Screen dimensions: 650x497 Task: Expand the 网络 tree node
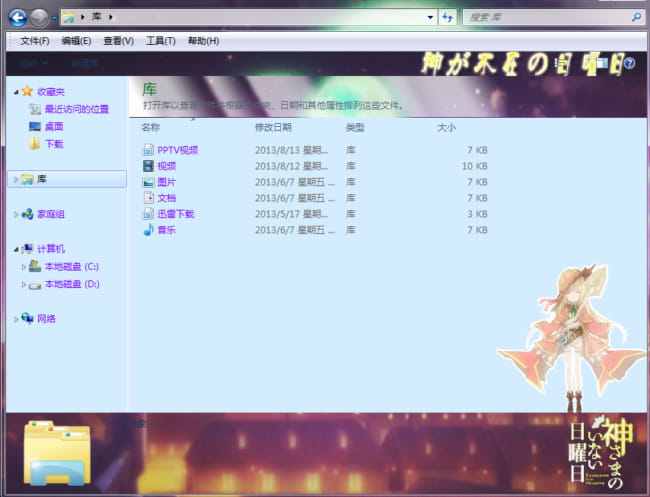click(16, 319)
